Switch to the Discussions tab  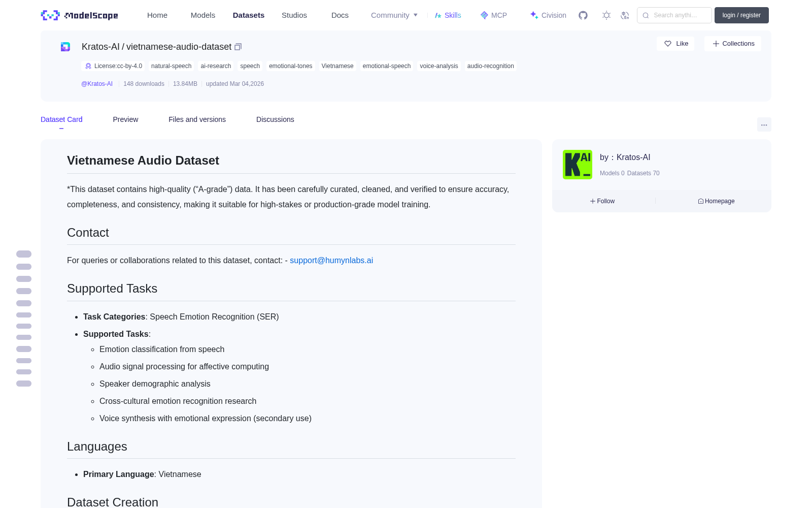click(275, 119)
